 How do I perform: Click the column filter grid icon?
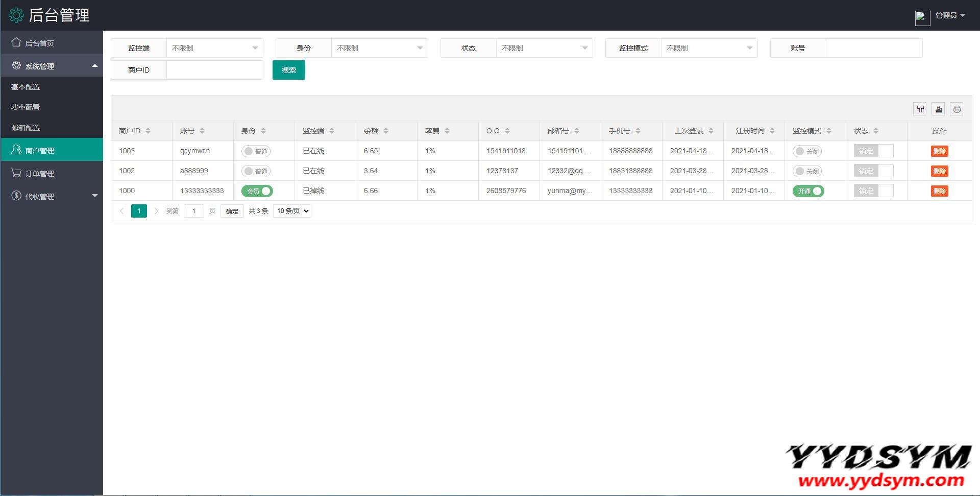click(920, 109)
